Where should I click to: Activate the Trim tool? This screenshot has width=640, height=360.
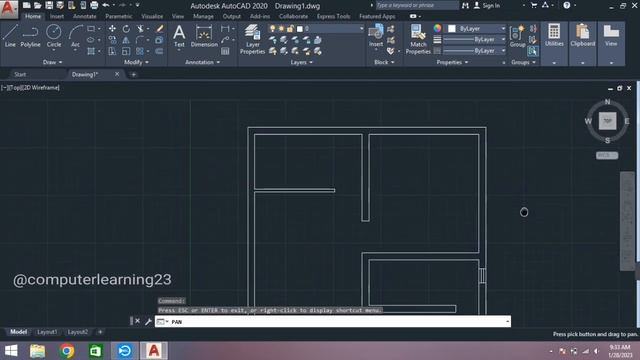(140, 29)
